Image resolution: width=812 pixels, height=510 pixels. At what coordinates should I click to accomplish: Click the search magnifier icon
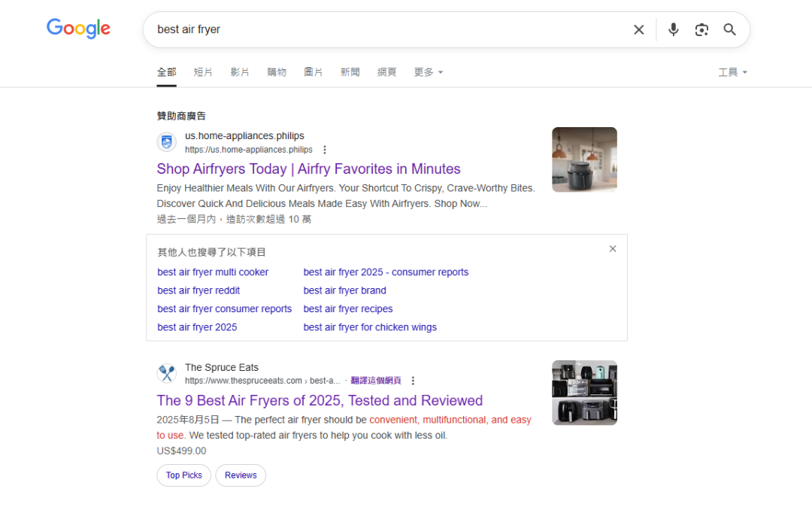tap(729, 29)
